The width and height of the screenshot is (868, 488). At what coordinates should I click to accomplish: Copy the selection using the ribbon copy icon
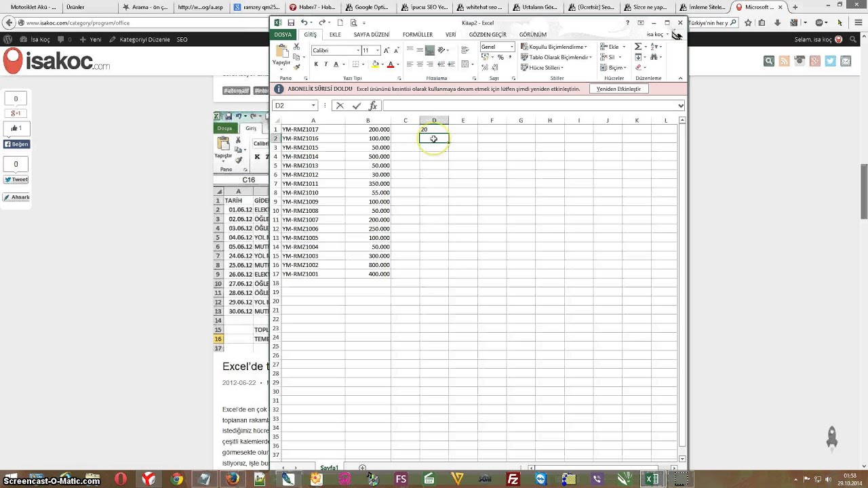pos(296,57)
